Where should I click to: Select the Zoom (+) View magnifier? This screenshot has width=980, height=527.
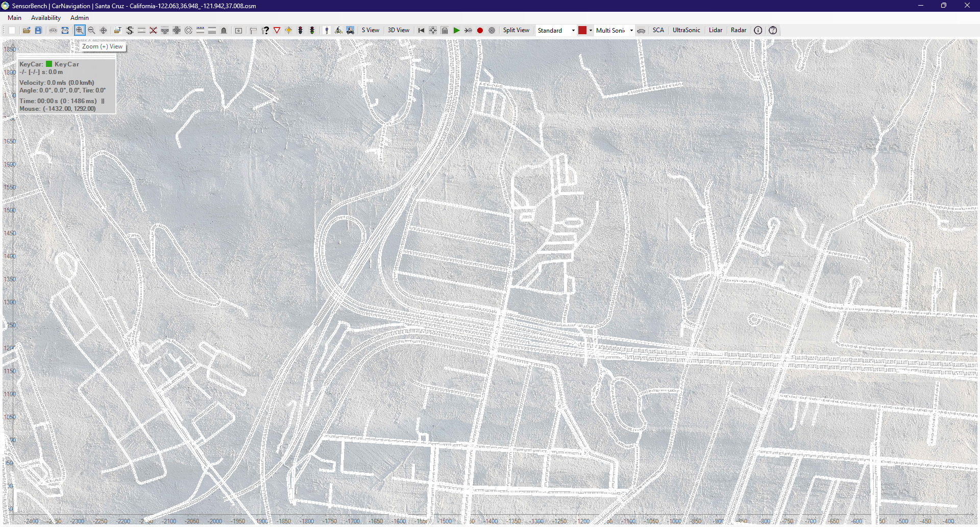click(x=80, y=31)
